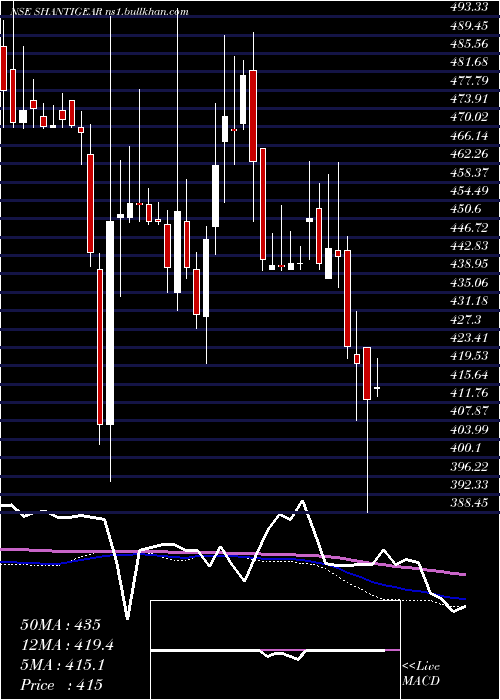The width and height of the screenshot is (500, 700).
Task: Click the 400.1 price axis label
Action: point(466,447)
